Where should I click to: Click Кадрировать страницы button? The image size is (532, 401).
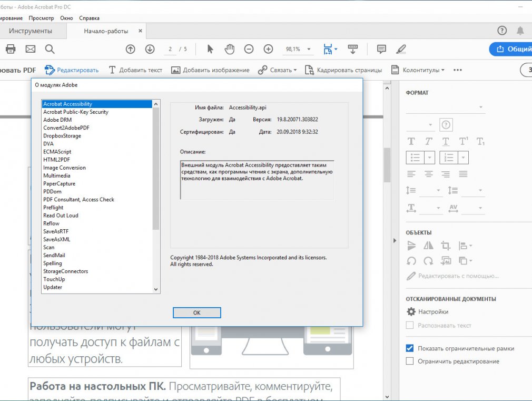(x=343, y=70)
